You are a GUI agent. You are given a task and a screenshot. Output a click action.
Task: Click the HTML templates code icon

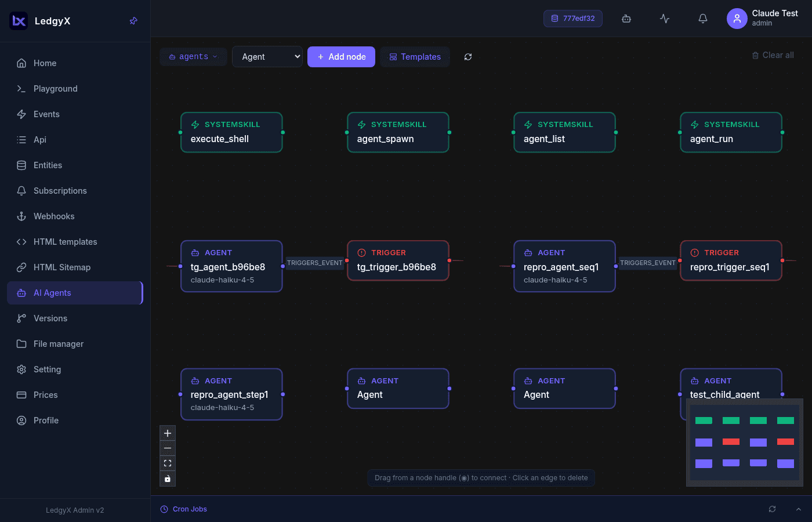[x=21, y=242]
